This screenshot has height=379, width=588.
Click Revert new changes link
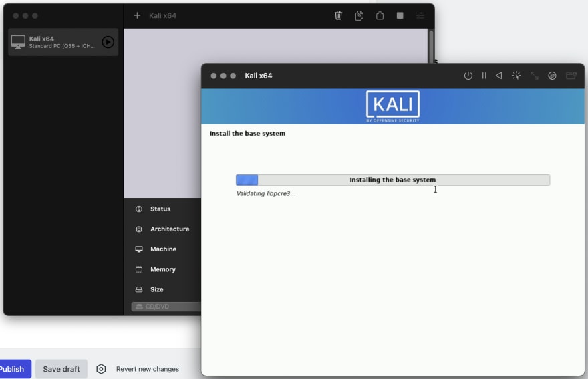click(148, 369)
